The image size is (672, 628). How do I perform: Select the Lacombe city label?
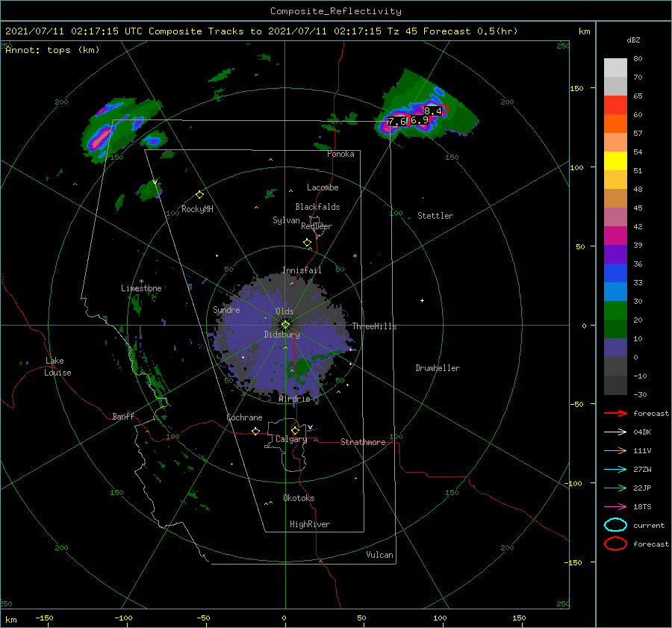323,187
